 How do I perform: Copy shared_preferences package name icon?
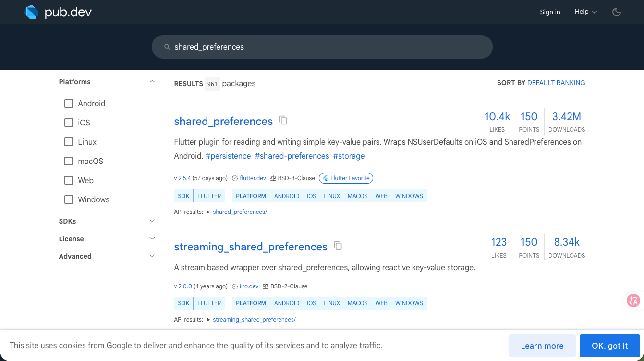(x=283, y=120)
